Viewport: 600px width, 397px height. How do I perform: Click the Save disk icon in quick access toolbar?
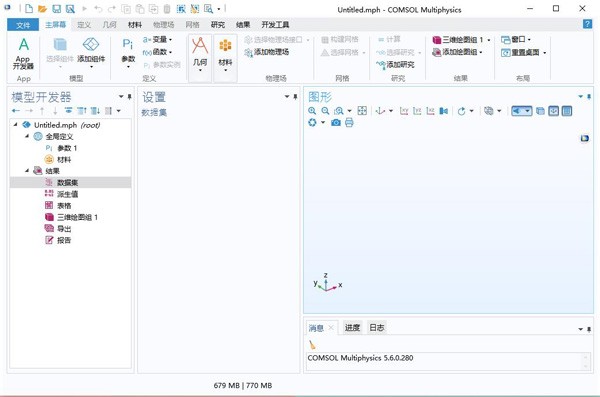coord(56,8)
